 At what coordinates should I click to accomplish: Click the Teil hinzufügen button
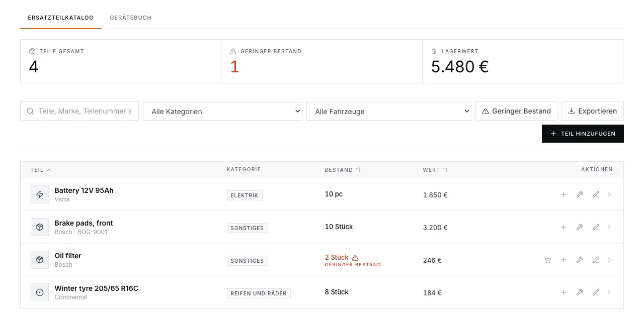pyautogui.click(x=583, y=134)
